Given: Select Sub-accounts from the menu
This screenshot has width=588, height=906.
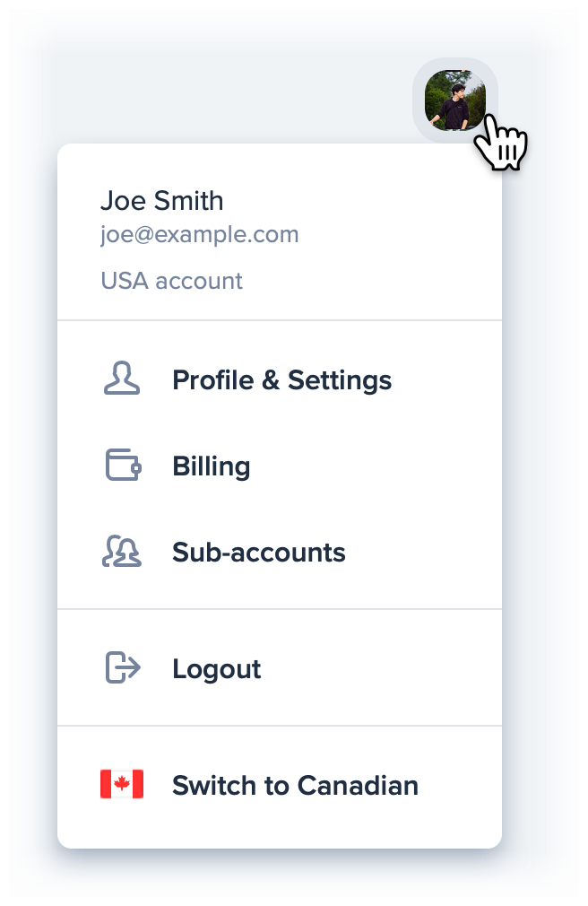Looking at the screenshot, I should click(280, 552).
